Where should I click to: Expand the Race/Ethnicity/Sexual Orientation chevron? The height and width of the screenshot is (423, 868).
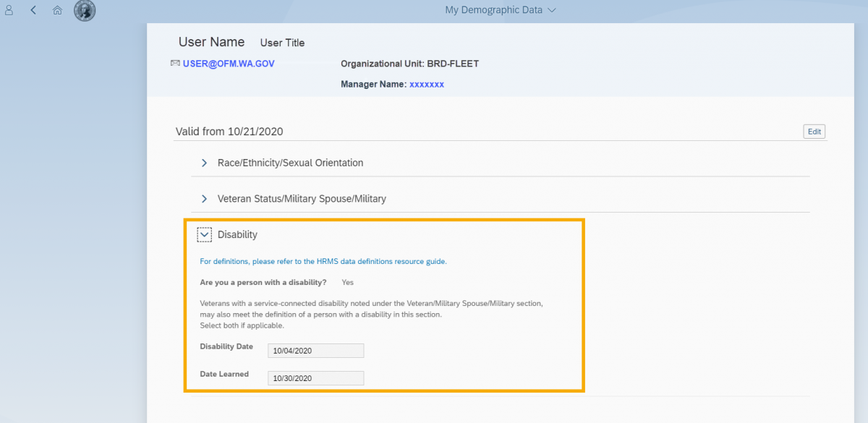point(204,163)
